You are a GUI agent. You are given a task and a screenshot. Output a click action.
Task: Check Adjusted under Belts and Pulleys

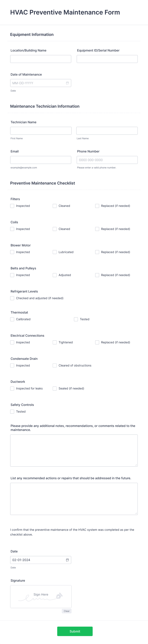[x=54, y=275]
